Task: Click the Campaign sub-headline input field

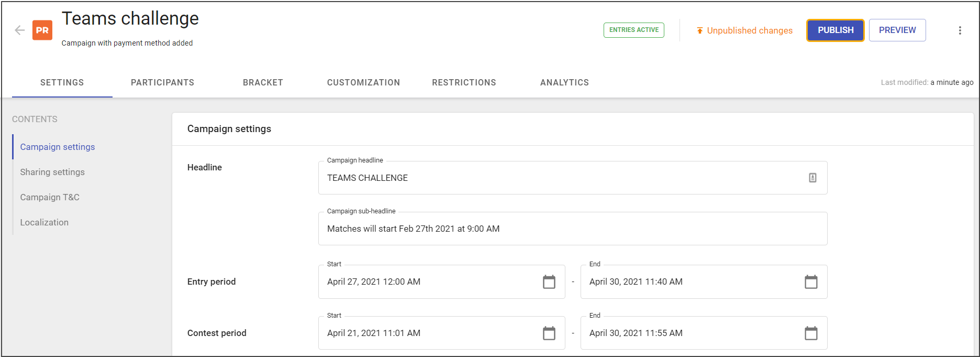Action: click(573, 229)
